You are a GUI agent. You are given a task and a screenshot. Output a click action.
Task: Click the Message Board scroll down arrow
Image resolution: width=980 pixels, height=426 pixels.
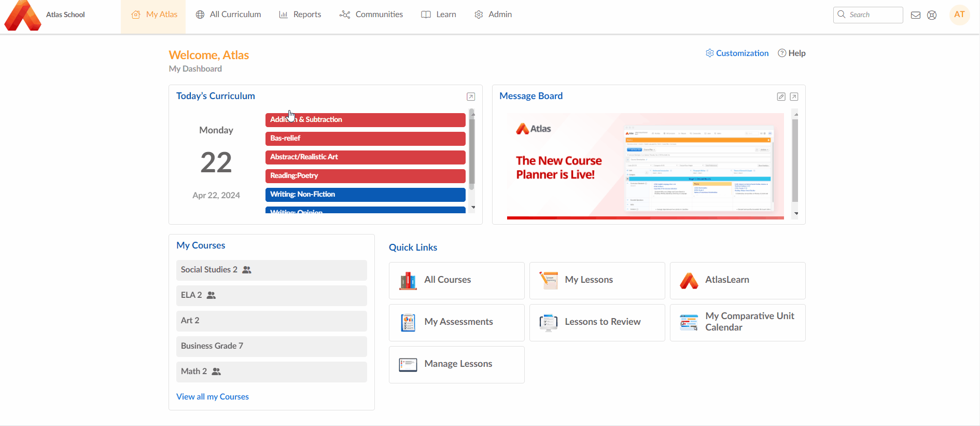pyautogui.click(x=796, y=213)
